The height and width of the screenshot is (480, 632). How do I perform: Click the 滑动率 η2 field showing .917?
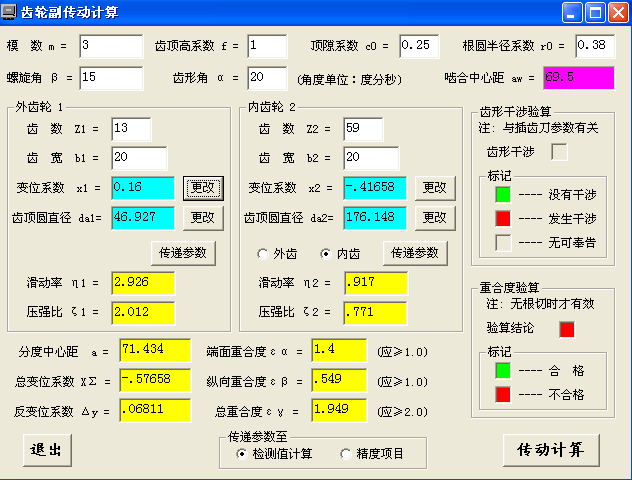(x=375, y=283)
